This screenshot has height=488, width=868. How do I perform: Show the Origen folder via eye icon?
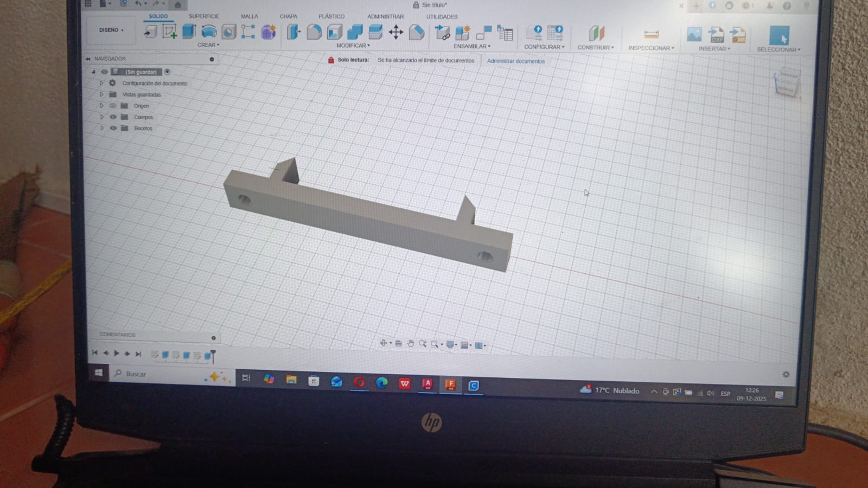[x=113, y=106]
